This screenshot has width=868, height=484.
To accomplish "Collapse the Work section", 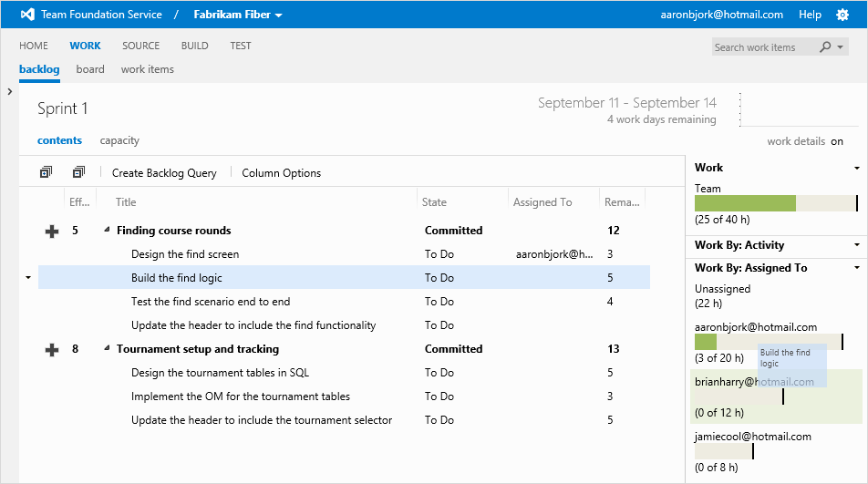I will point(856,168).
